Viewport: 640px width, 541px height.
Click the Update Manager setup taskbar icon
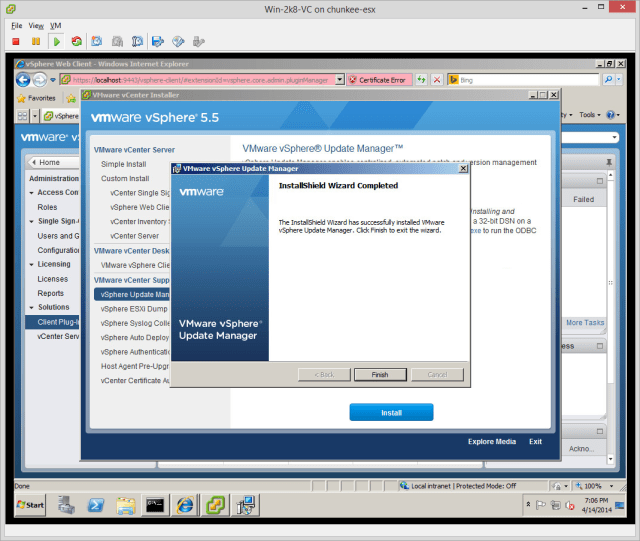pyautogui.click(x=246, y=505)
